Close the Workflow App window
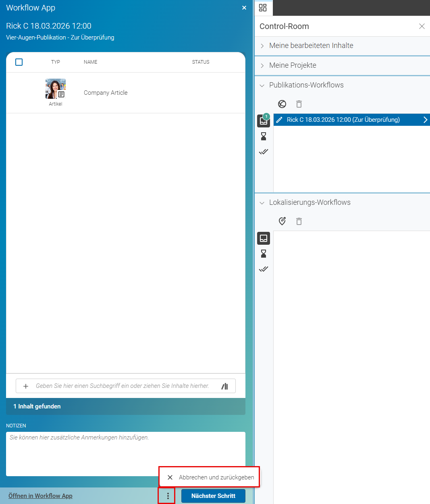 point(244,8)
